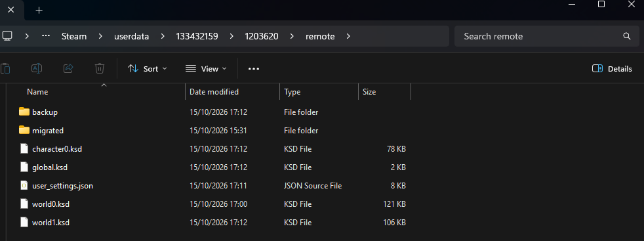644x241 pixels.
Task: Select the global.ksd file icon
Action: tap(25, 167)
